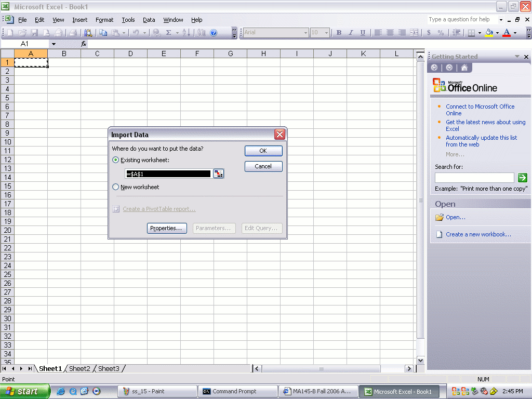Switch to the Sheet2 tab

click(x=79, y=368)
